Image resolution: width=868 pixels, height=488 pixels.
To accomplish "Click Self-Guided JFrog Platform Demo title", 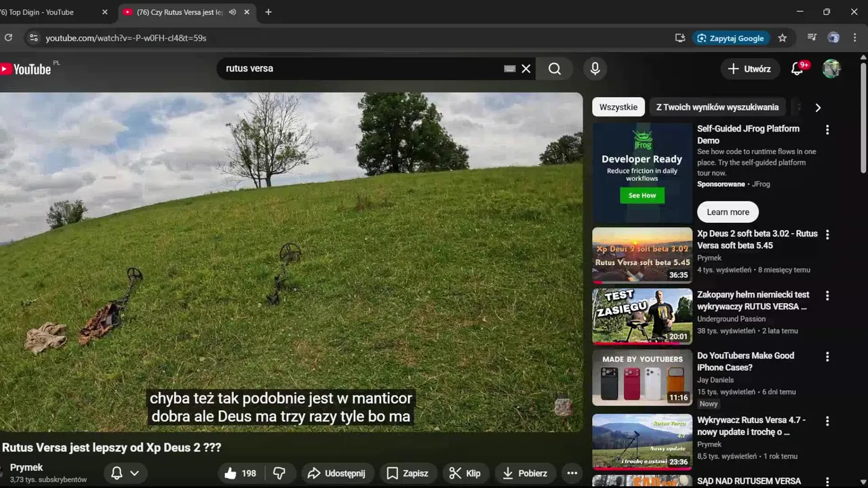I will click(x=748, y=134).
